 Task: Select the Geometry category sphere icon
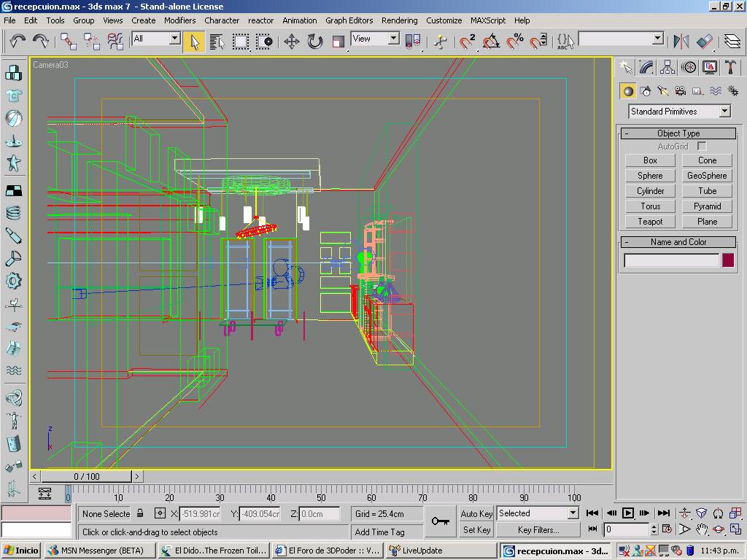pos(628,91)
